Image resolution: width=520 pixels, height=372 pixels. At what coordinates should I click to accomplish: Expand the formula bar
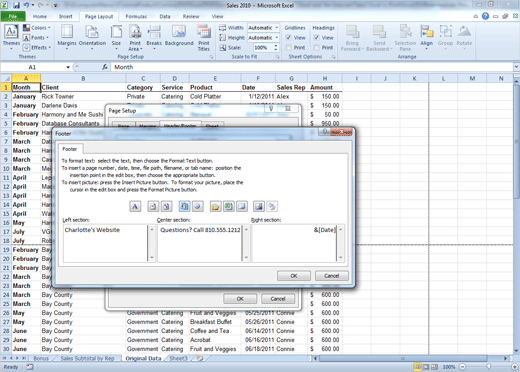(x=516, y=67)
